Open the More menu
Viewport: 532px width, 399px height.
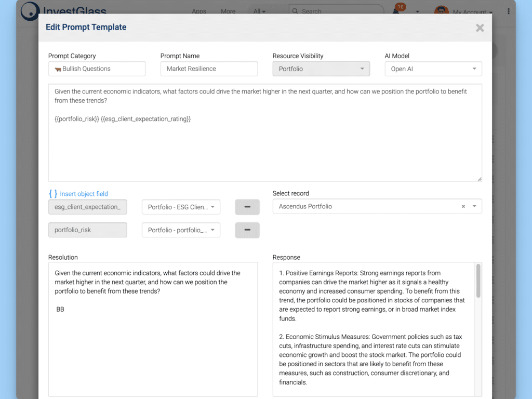click(228, 11)
